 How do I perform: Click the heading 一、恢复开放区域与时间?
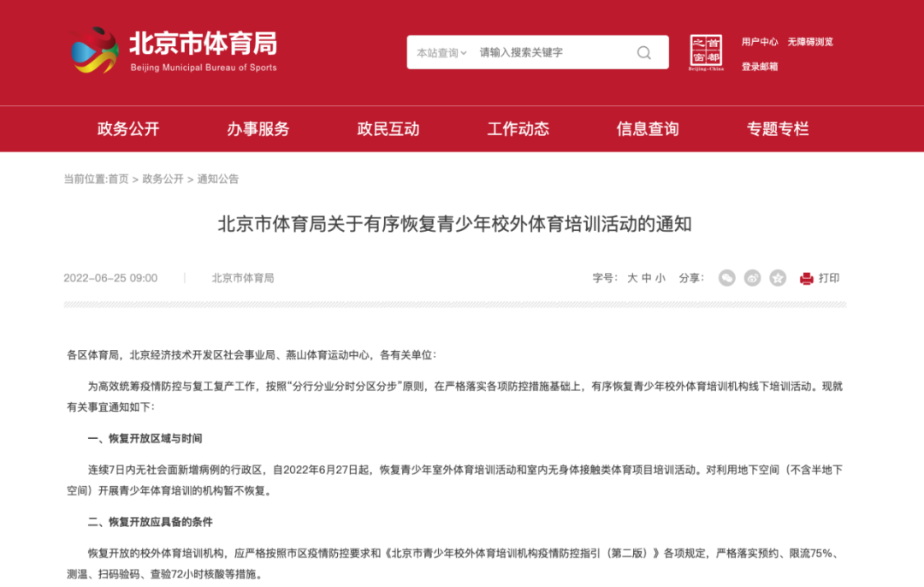point(145,438)
